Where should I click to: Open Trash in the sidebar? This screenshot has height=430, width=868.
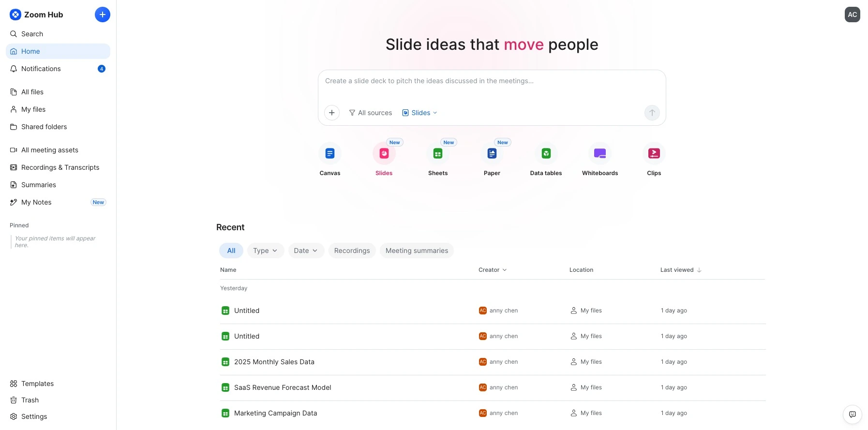[58, 400]
